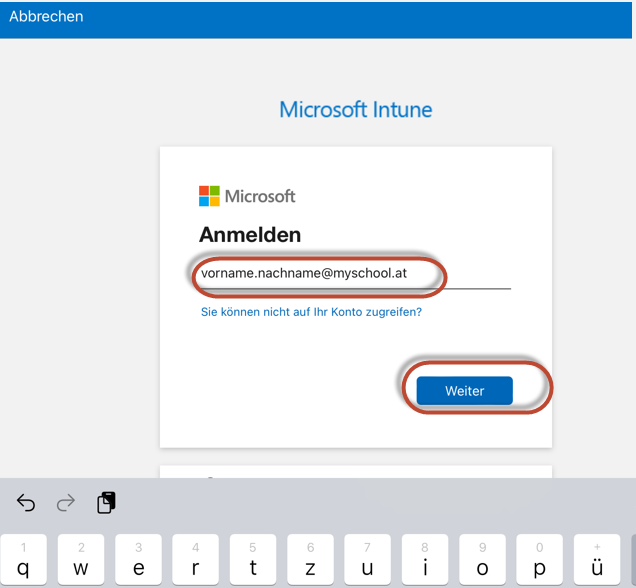
Task: Tap the undo arrow on keyboard toolbar
Action: pyautogui.click(x=27, y=503)
